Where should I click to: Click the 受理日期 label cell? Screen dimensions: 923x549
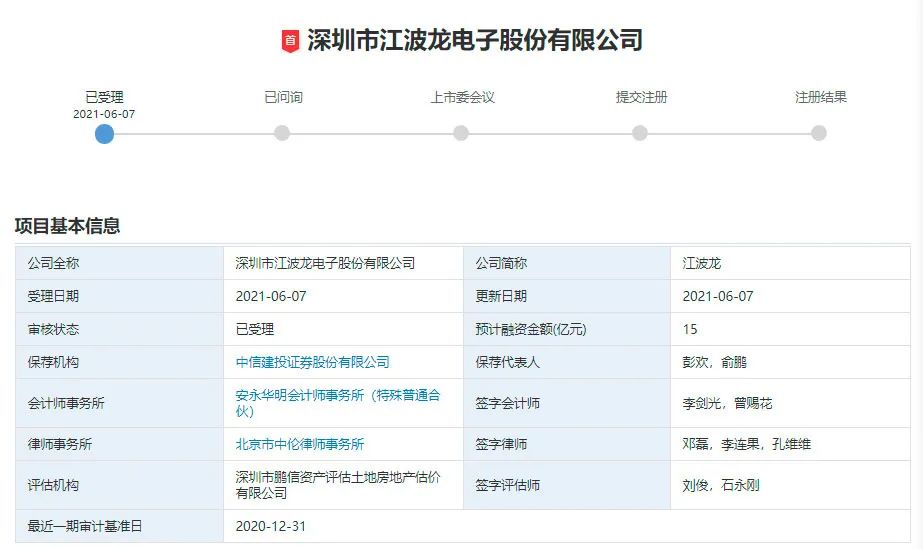click(x=119, y=296)
